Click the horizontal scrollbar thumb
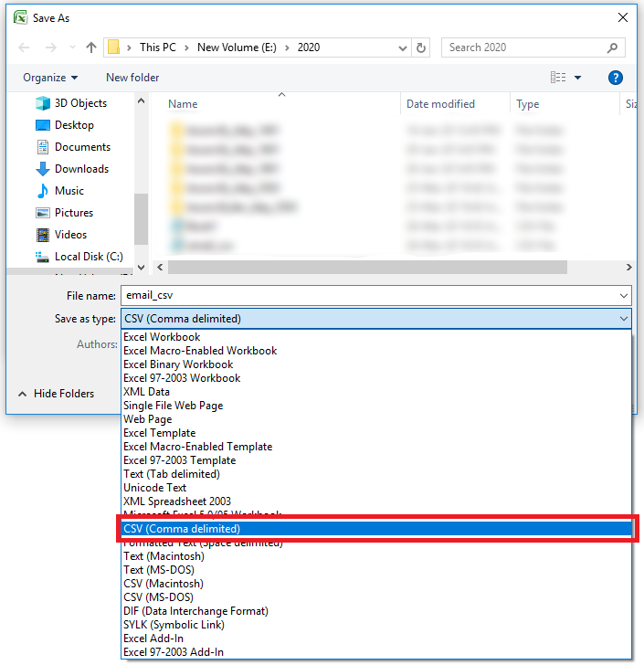The image size is (644, 665). (367, 267)
